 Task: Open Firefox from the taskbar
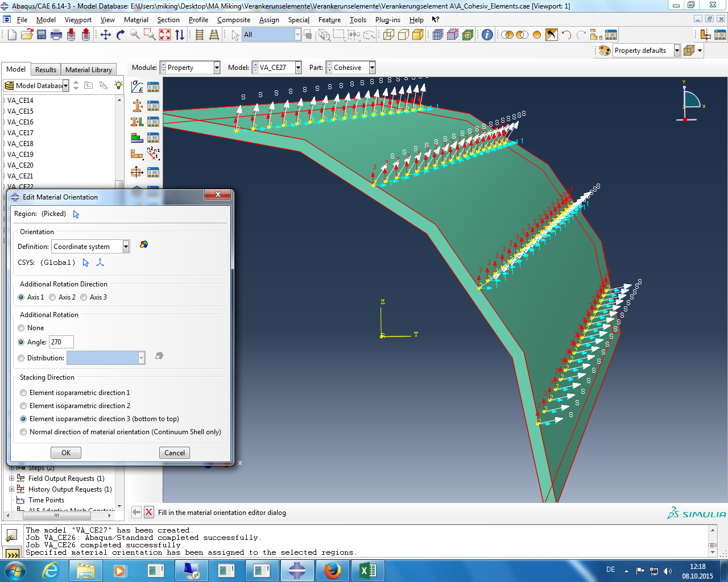(x=333, y=571)
